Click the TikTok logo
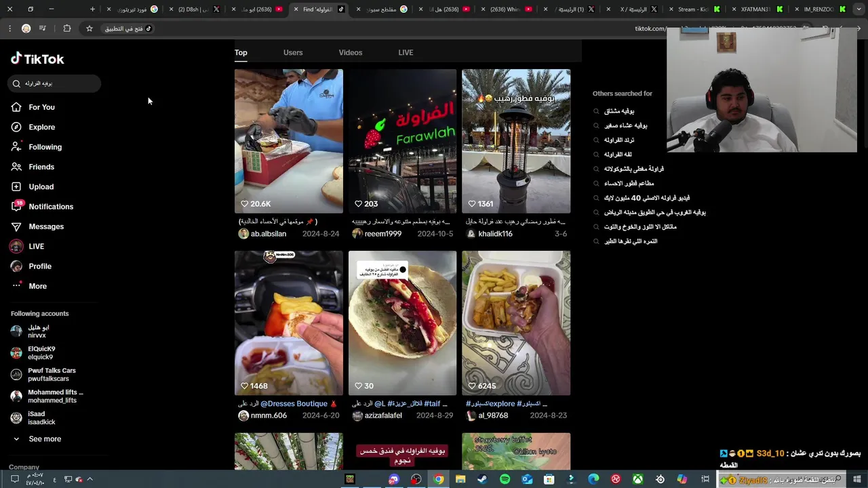Image resolution: width=868 pixels, height=488 pixels. (x=37, y=59)
